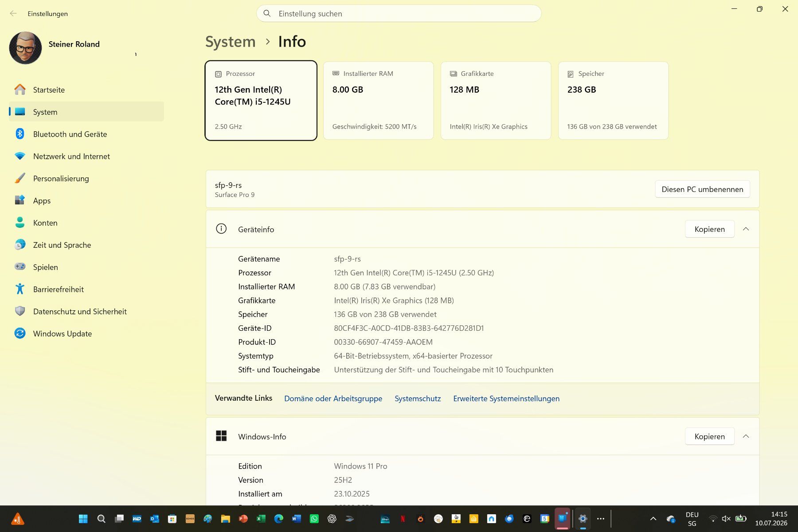Image resolution: width=798 pixels, height=532 pixels.
Task: Open Personalisierung settings
Action: coord(86,178)
